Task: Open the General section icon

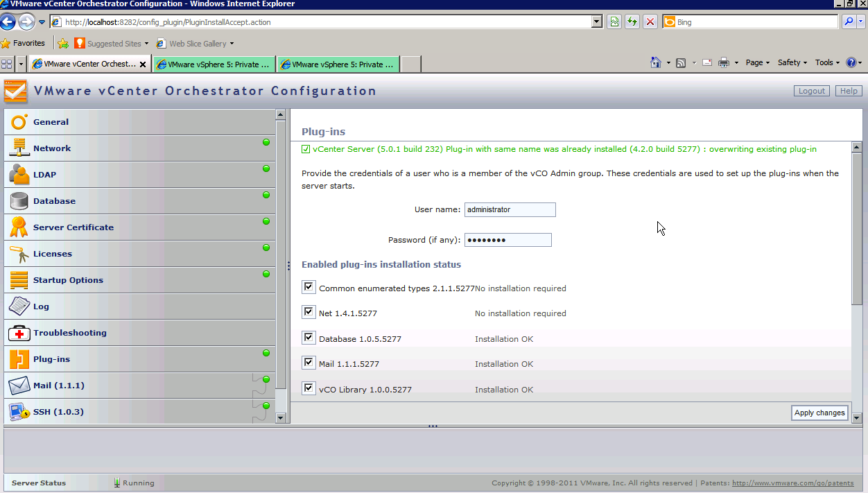Action: click(19, 122)
